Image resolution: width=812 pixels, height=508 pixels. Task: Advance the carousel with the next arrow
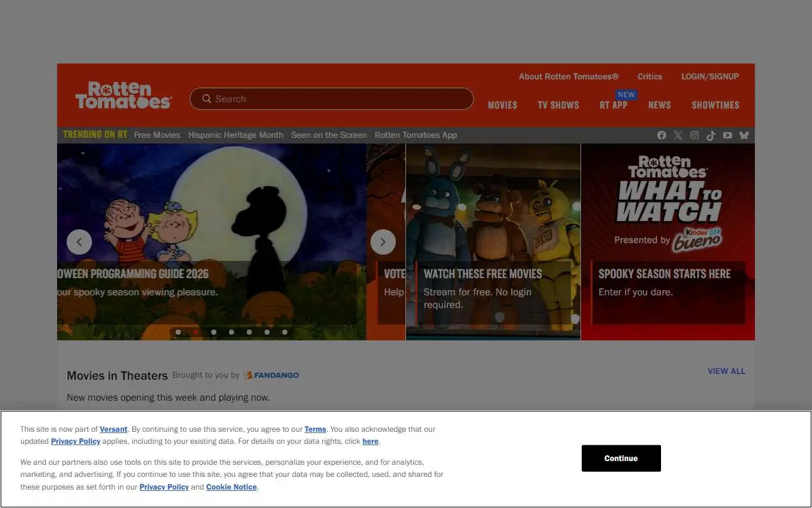383,242
